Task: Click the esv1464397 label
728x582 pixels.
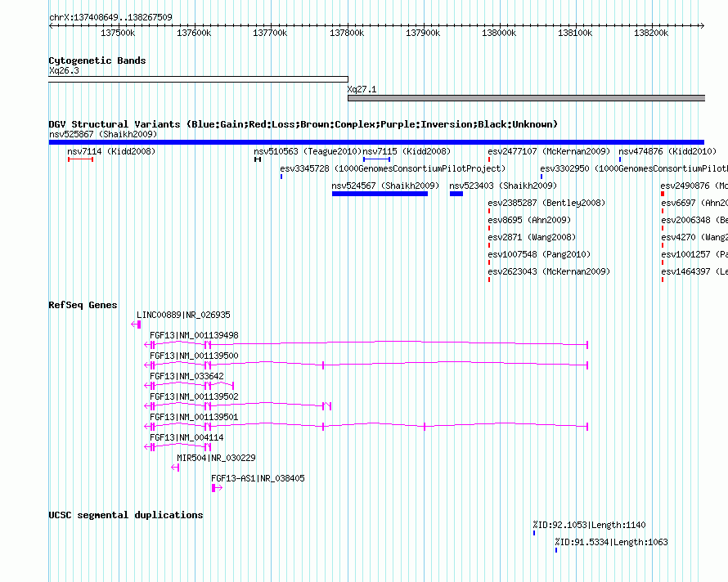Action: (x=694, y=271)
